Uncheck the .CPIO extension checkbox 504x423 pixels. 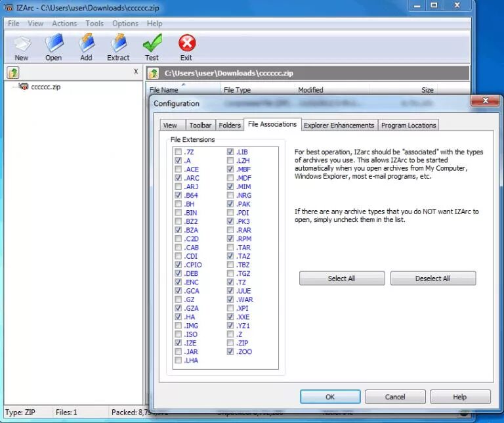(x=178, y=265)
